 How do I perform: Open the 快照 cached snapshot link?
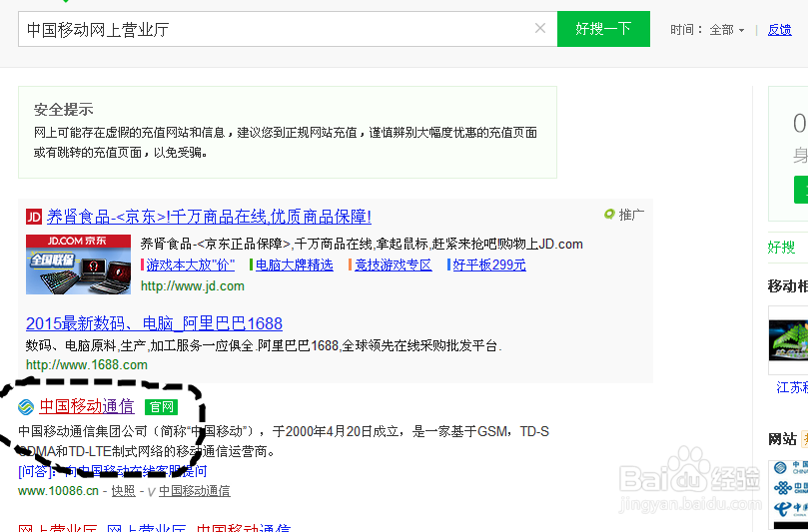pos(123,491)
